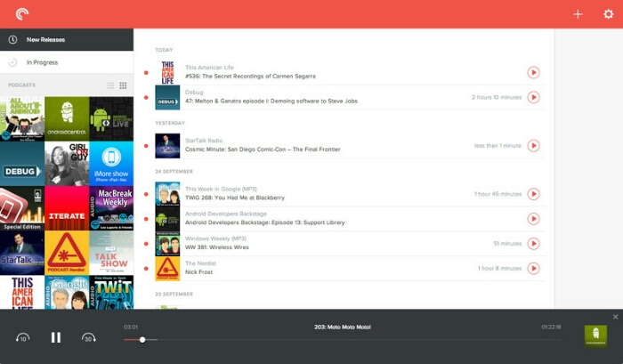623x364 pixels.
Task: Open the Special Edition podcast tile
Action: pos(22,208)
